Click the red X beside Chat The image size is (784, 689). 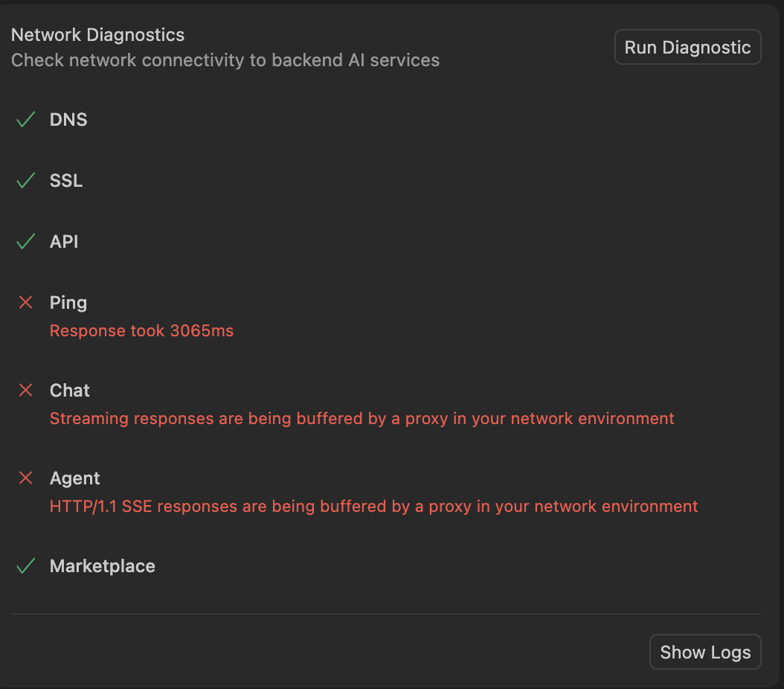[25, 390]
